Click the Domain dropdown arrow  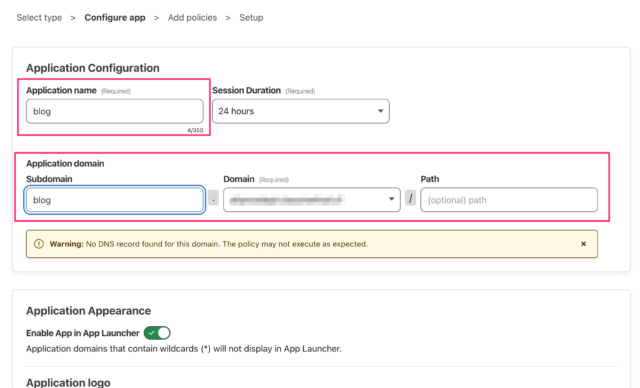click(x=391, y=199)
